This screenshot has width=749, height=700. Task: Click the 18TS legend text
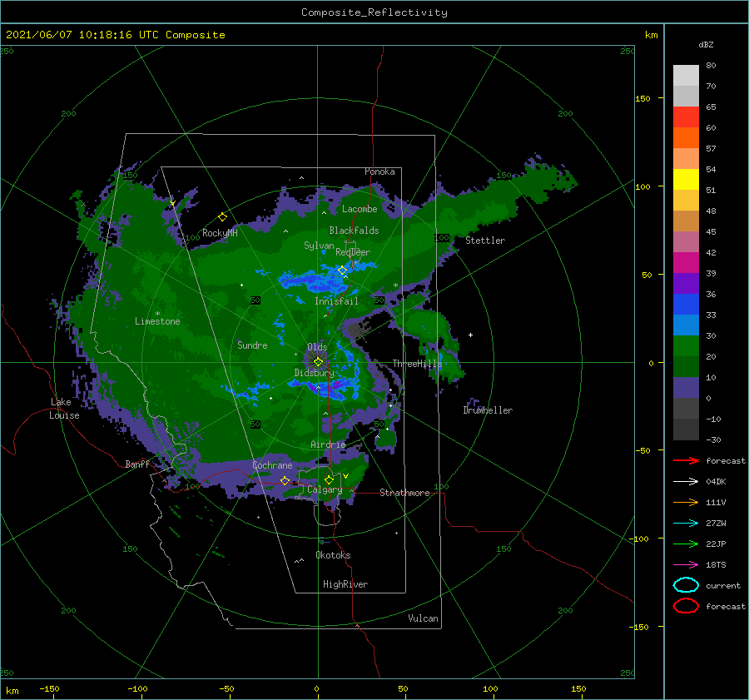716,565
